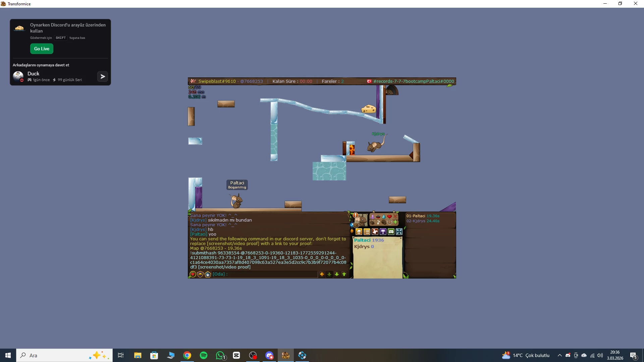644x362 pixels.
Task: Open OBS Studio from the taskbar
Action: coord(253,355)
